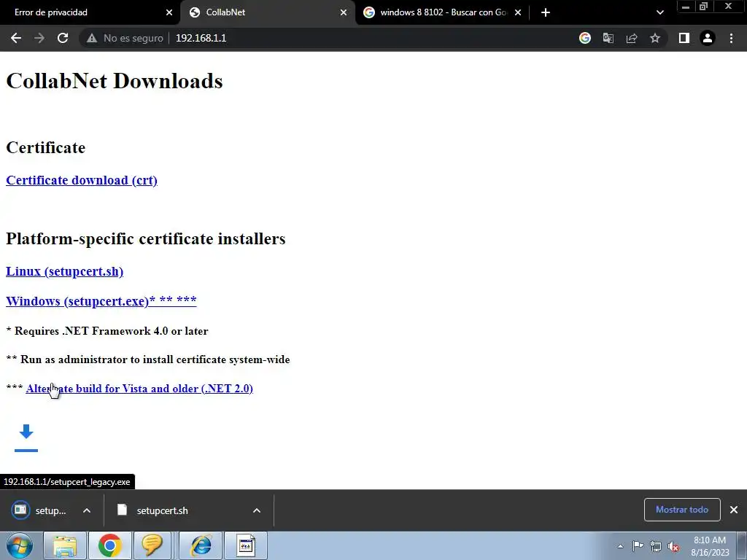
Task: Open the translate page icon
Action: (x=608, y=38)
